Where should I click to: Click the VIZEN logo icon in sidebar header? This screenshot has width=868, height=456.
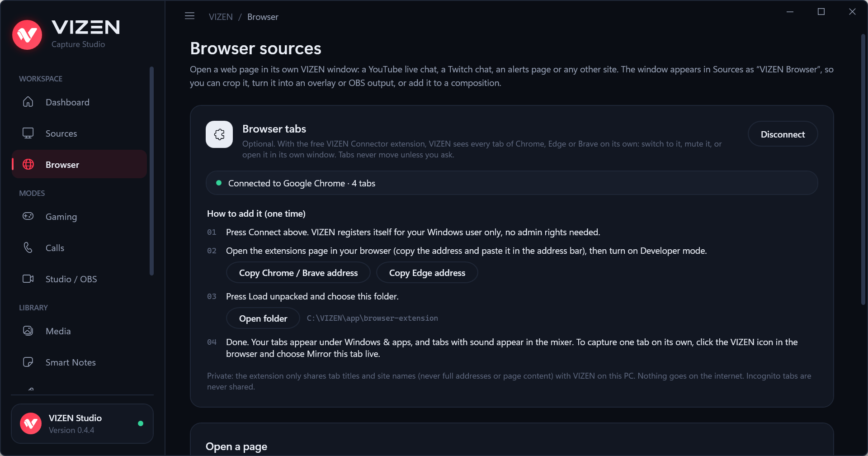coord(27,35)
